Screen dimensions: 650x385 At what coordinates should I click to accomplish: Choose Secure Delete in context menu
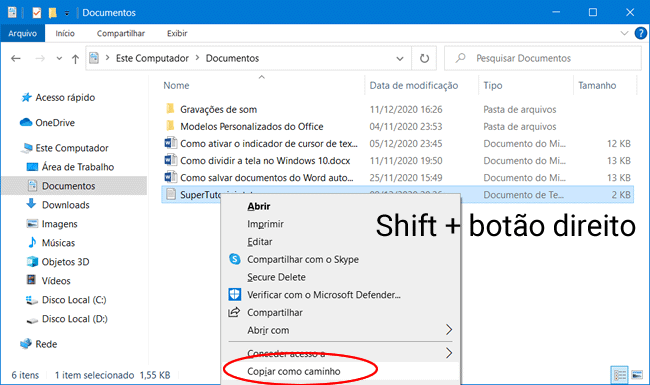276,277
